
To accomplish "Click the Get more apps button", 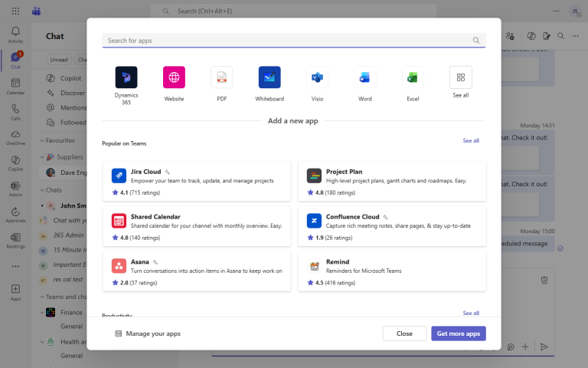I will [458, 333].
